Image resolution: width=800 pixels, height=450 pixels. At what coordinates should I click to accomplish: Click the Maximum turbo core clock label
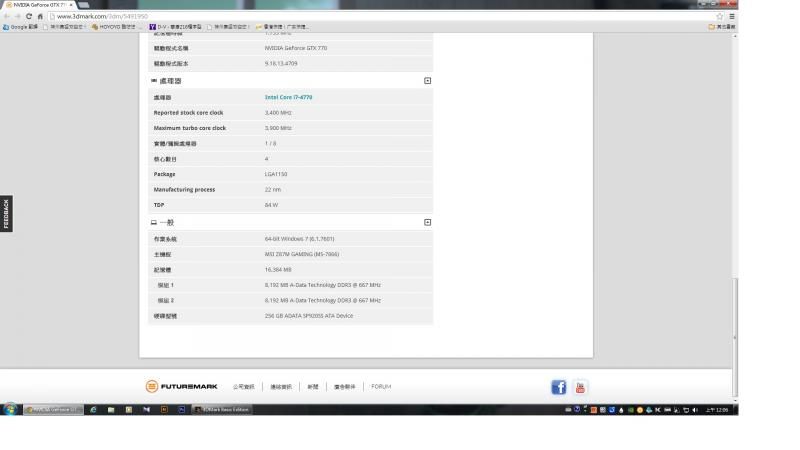click(x=190, y=128)
